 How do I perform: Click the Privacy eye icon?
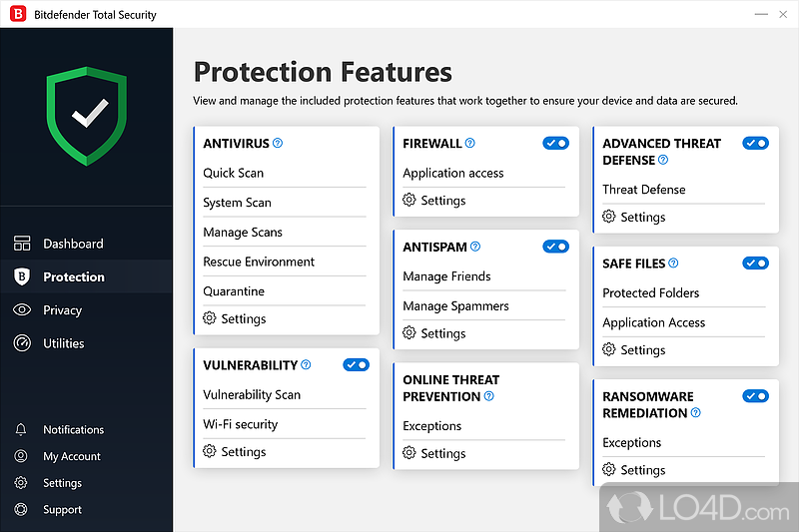pyautogui.click(x=22, y=310)
